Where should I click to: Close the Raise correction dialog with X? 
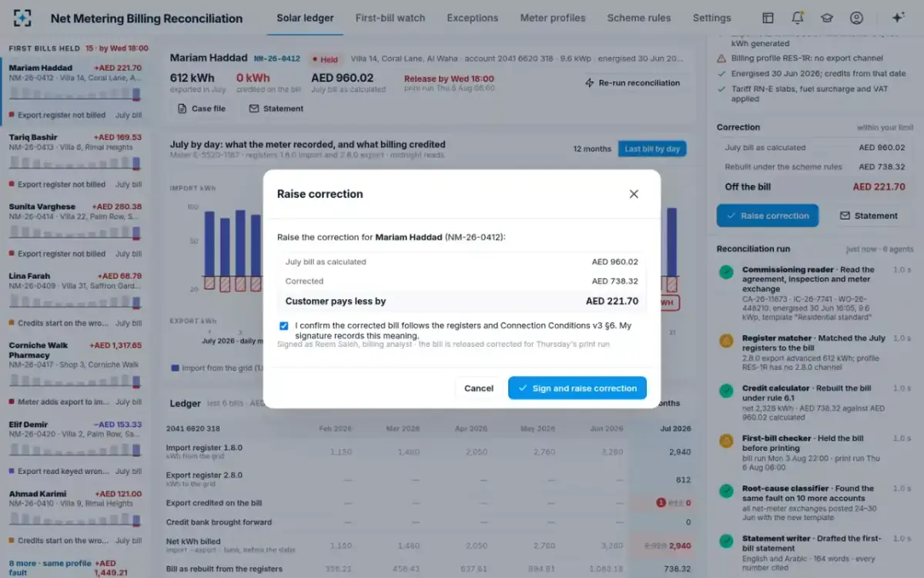click(x=634, y=194)
